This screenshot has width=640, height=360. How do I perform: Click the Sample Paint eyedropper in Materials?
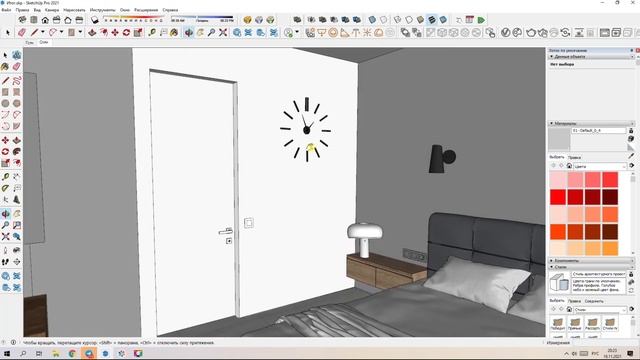pyautogui.click(x=631, y=156)
